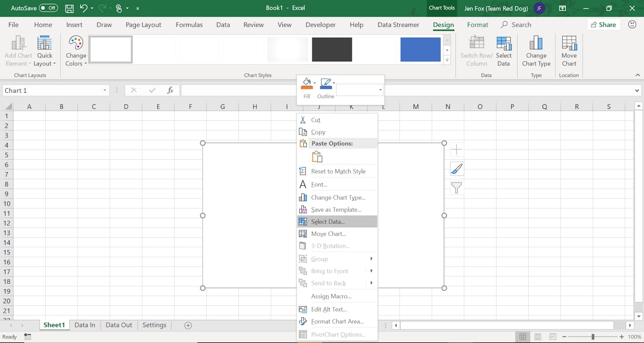Choose Select Data... from context menu
This screenshot has height=343, width=644.
coord(328,222)
